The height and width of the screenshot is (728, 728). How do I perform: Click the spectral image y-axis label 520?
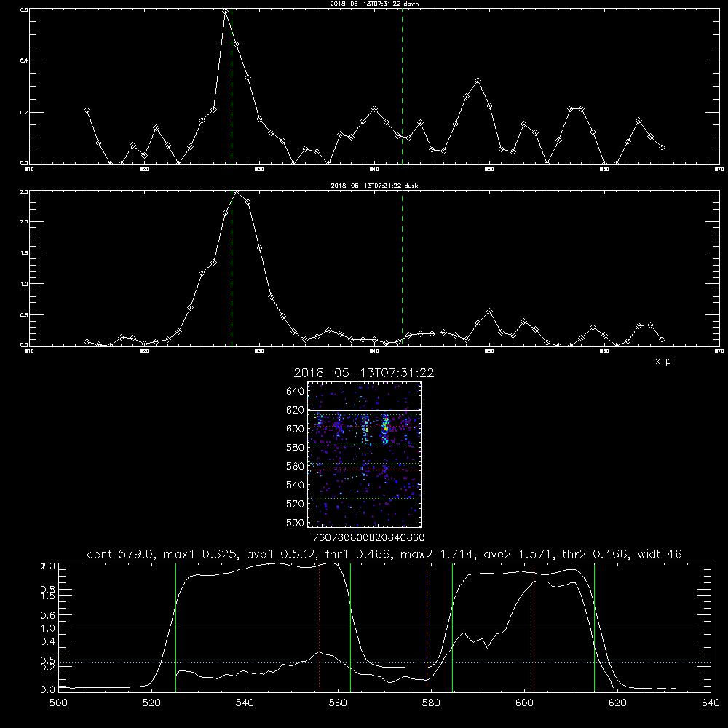point(295,504)
